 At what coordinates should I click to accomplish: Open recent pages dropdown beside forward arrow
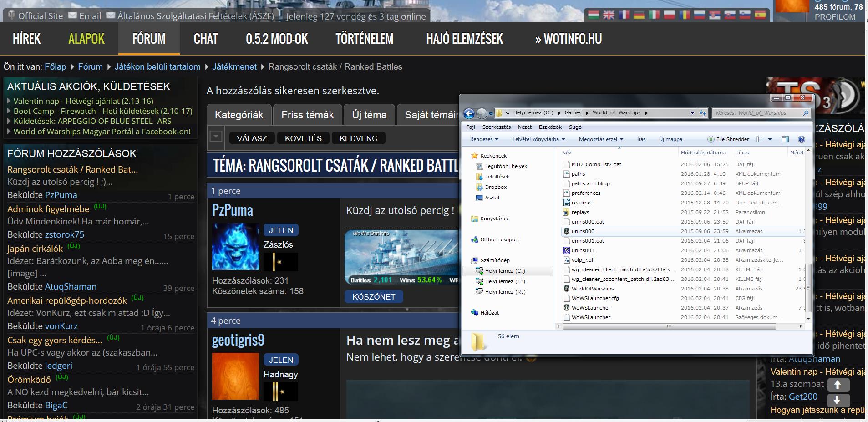click(491, 113)
